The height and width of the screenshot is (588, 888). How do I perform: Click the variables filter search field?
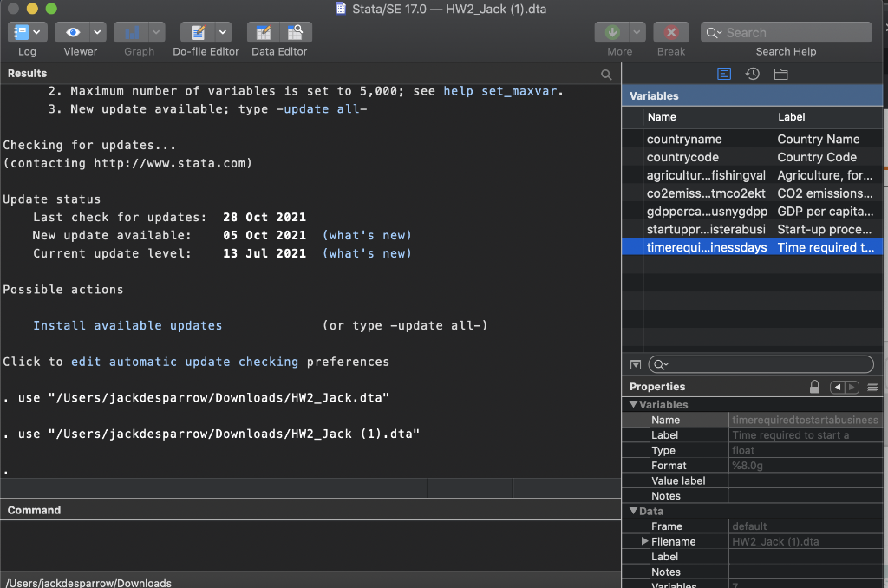[761, 364]
